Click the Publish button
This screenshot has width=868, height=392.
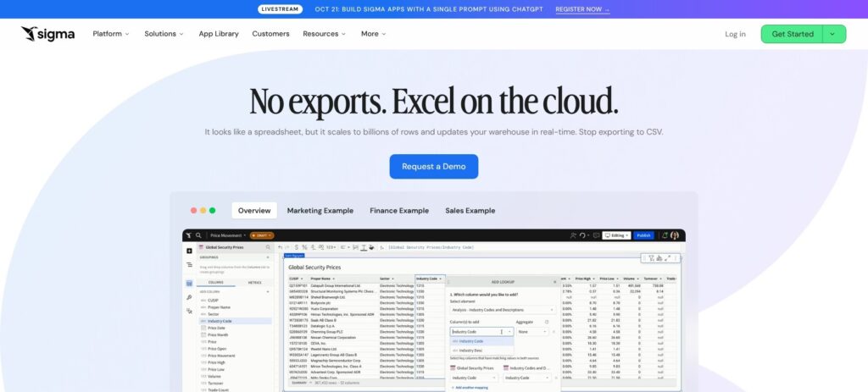click(x=644, y=235)
